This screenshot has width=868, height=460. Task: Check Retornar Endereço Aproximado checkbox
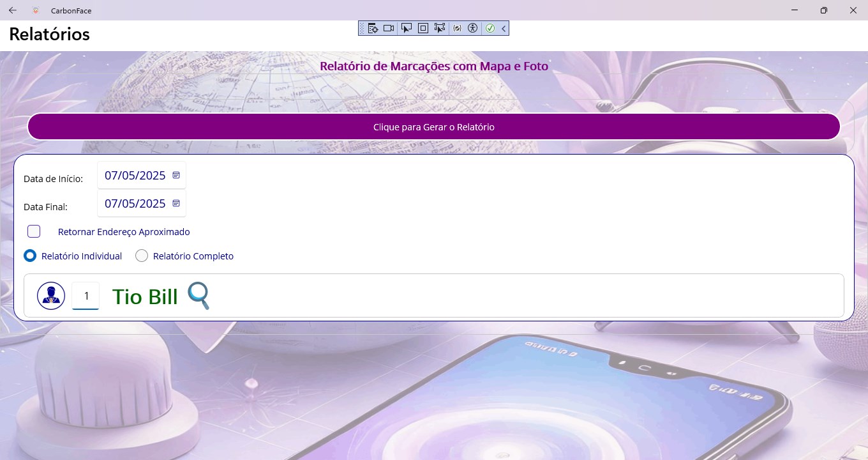pyautogui.click(x=34, y=231)
